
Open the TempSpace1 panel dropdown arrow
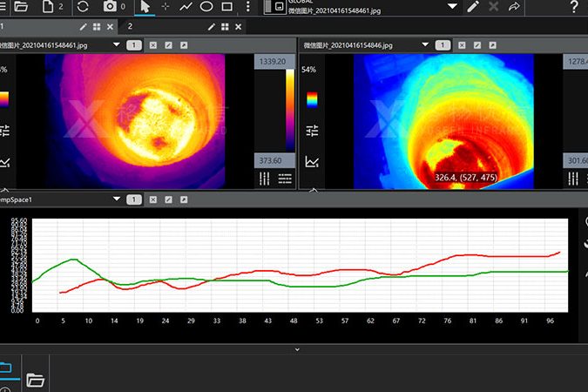(116, 199)
